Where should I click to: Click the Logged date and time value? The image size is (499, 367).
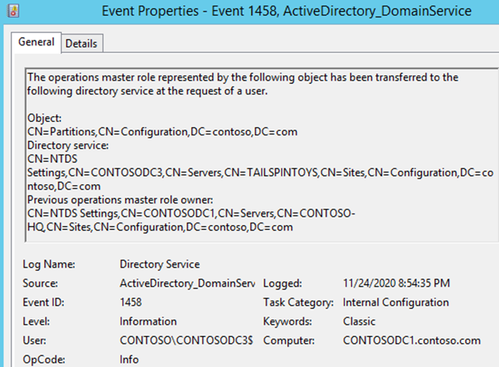point(396,283)
